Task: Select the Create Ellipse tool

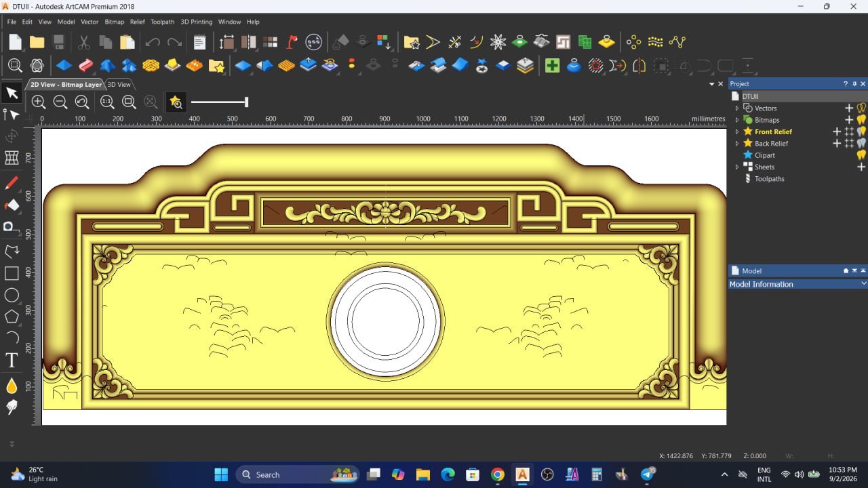Action: coord(12,295)
